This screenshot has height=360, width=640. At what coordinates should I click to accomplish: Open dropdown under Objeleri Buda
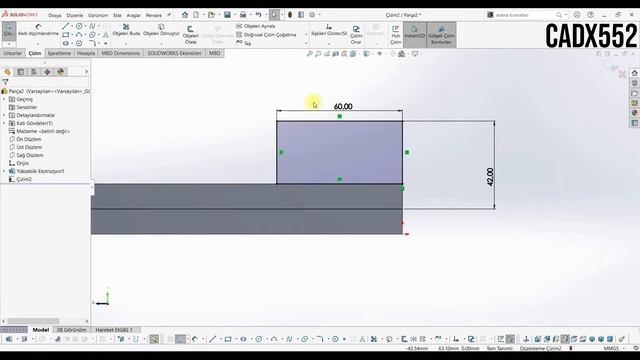coord(126,44)
